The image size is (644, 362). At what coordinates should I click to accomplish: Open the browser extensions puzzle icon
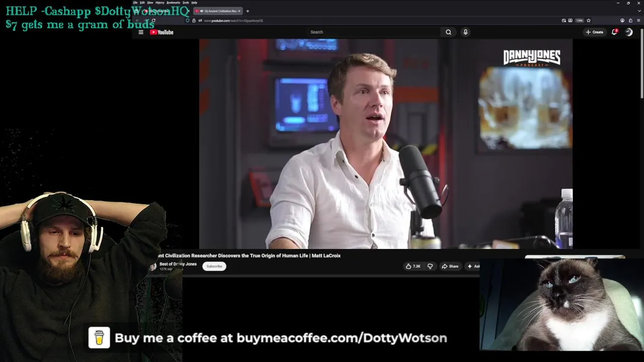pos(630,21)
